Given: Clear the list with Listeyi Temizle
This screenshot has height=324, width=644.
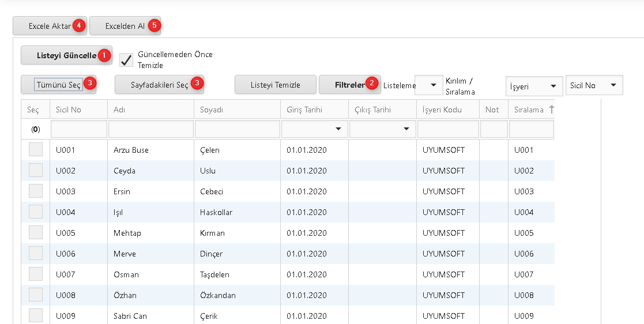Looking at the screenshot, I should 275,85.
